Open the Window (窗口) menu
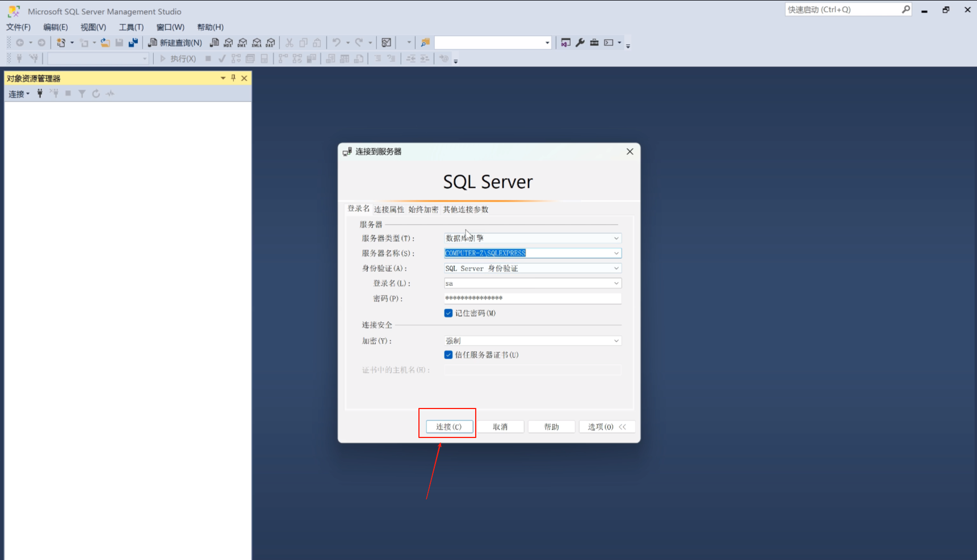The height and width of the screenshot is (560, 977). tap(170, 27)
